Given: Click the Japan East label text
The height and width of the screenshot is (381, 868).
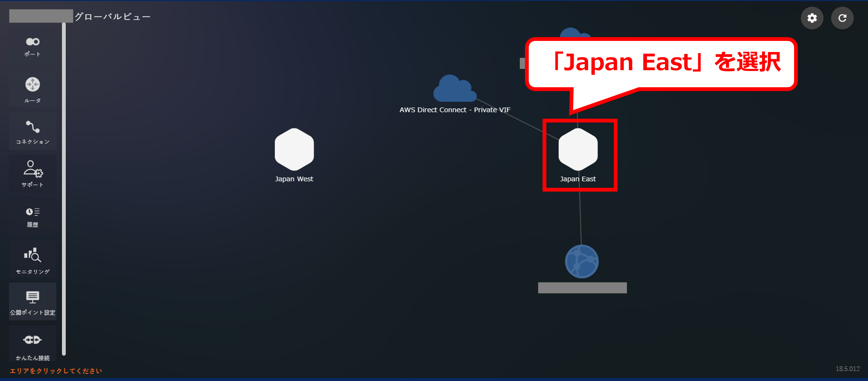Looking at the screenshot, I should (x=577, y=179).
